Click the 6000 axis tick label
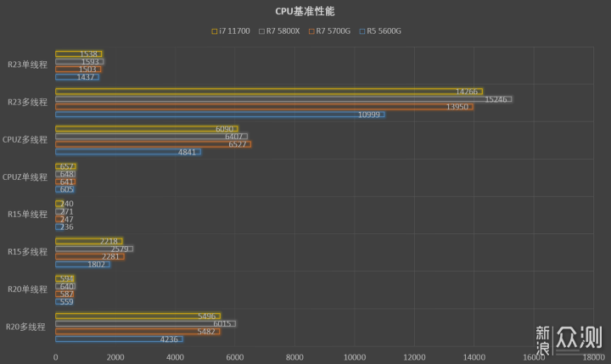The width and height of the screenshot is (611, 364). [235, 357]
